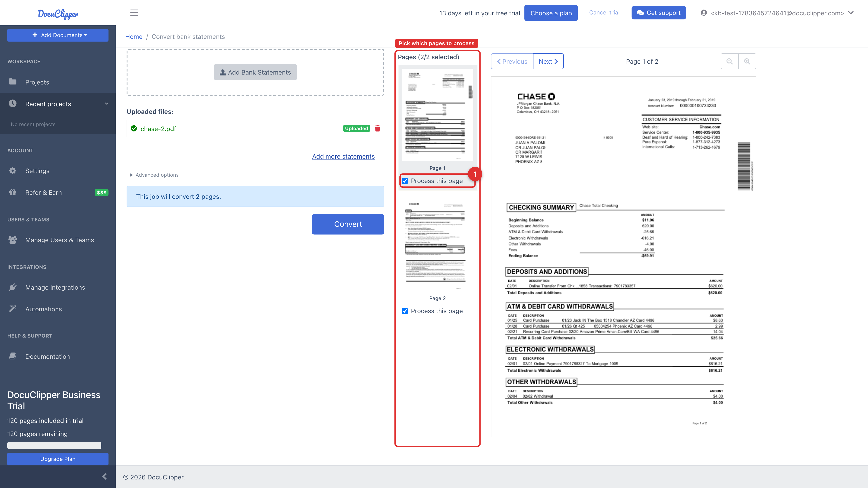Viewport: 868px width, 488px height.
Task: Click 'This job will convert 2 pages' notice
Action: point(255,196)
